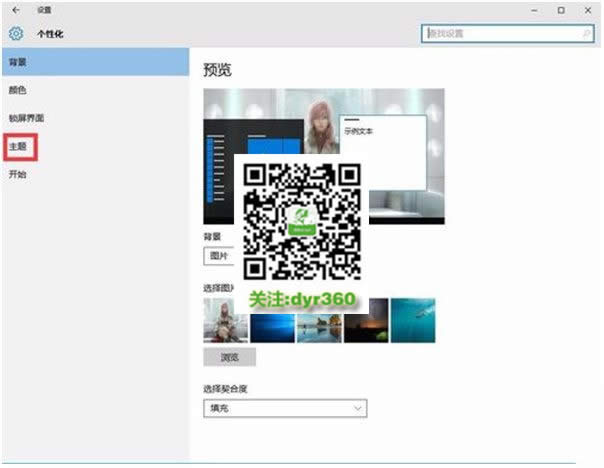Open the 背景 type dropdown showing 图片
Image resolution: width=604 pixels, height=468 pixels.
(x=219, y=256)
